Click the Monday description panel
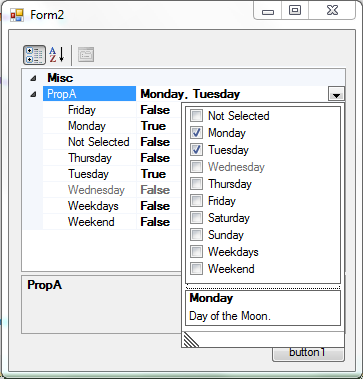Image resolution: width=363 pixels, height=379 pixels. pyautogui.click(x=263, y=308)
